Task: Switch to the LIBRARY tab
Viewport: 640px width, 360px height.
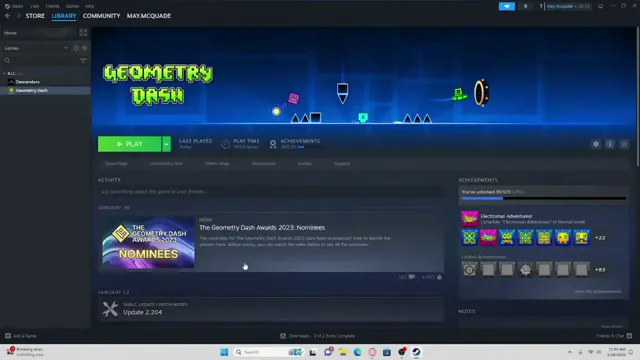Action: pyautogui.click(x=64, y=16)
